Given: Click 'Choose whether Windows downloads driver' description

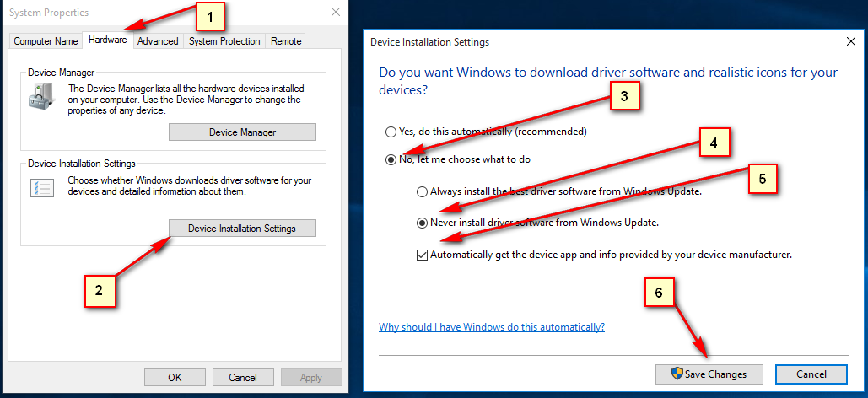Looking at the screenshot, I should (189, 186).
